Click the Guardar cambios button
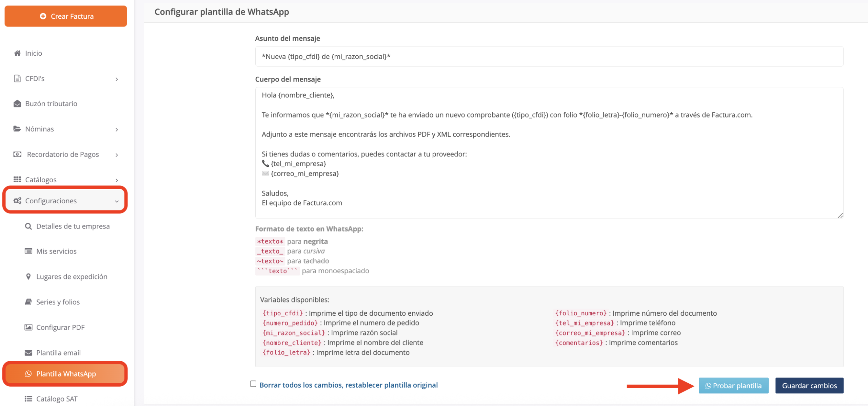The image size is (868, 406). 809,386
